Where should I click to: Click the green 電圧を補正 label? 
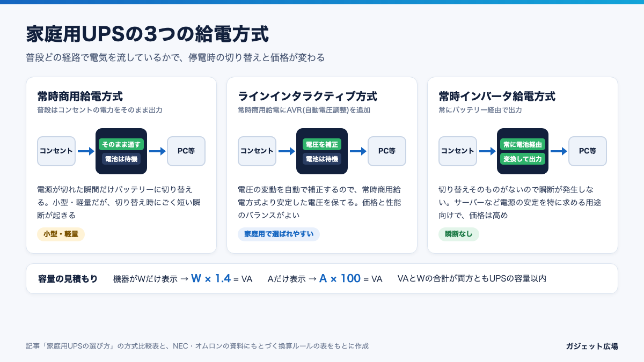coord(322,144)
